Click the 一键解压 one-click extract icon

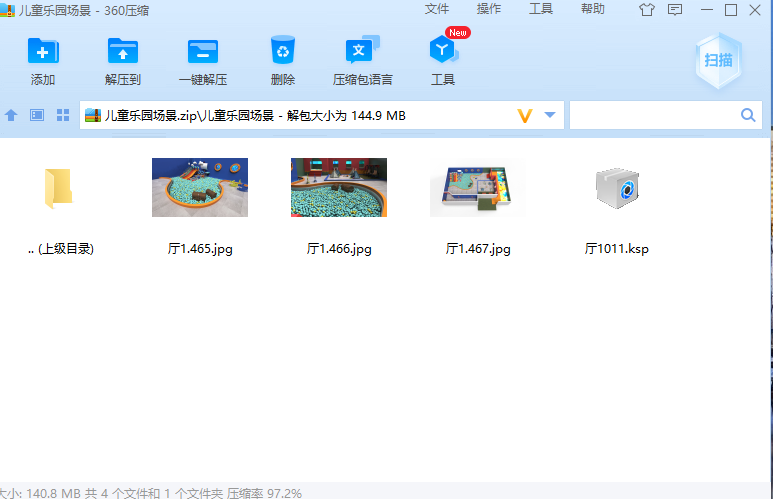pyautogui.click(x=203, y=51)
